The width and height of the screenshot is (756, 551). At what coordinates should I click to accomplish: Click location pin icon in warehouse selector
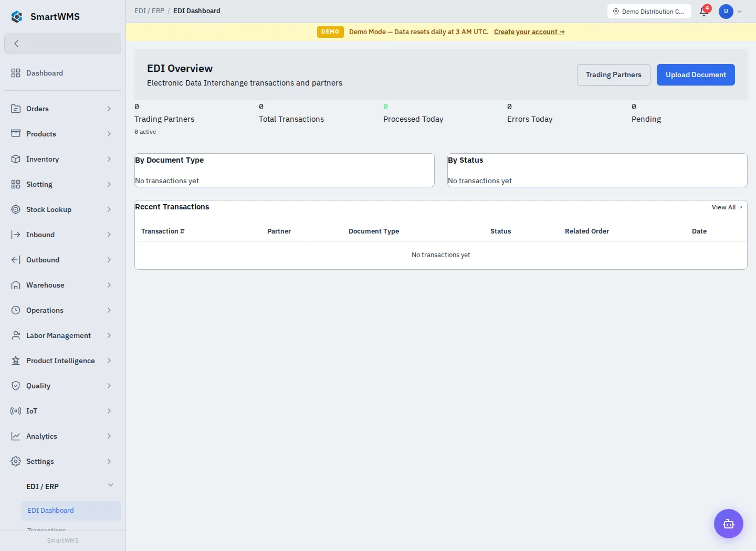pos(616,12)
